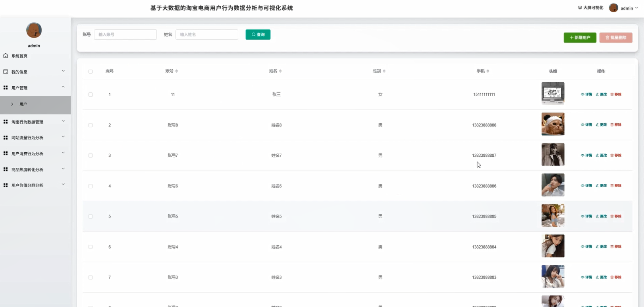644x307 pixels.
Task: Tick the select-all checkbox in table header
Action: coord(91,72)
